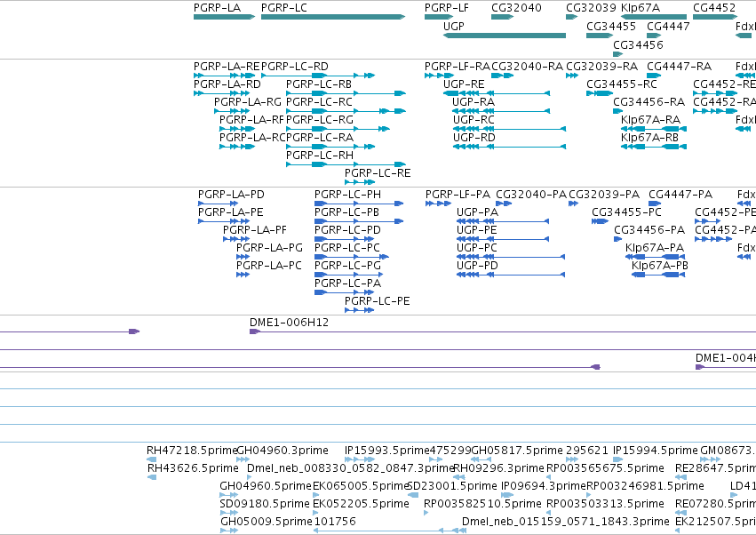The width and height of the screenshot is (756, 535).
Task: Select protein Klp67A-PA
Action: point(654,248)
